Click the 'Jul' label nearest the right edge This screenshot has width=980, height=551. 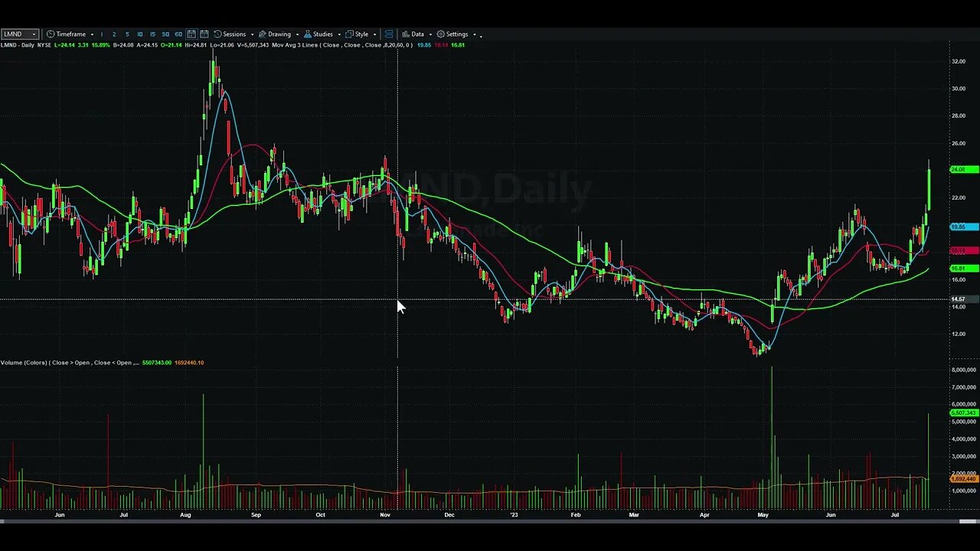click(895, 515)
